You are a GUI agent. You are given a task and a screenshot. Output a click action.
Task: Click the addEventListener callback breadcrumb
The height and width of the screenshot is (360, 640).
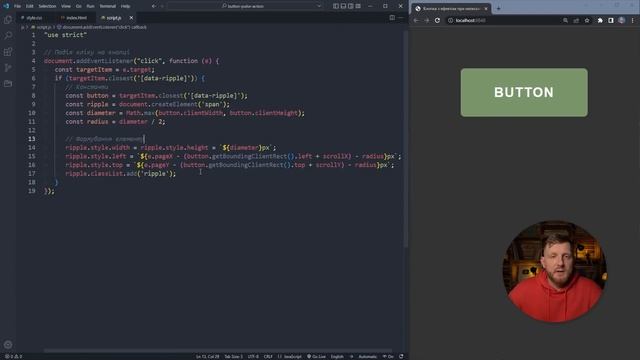[102, 27]
